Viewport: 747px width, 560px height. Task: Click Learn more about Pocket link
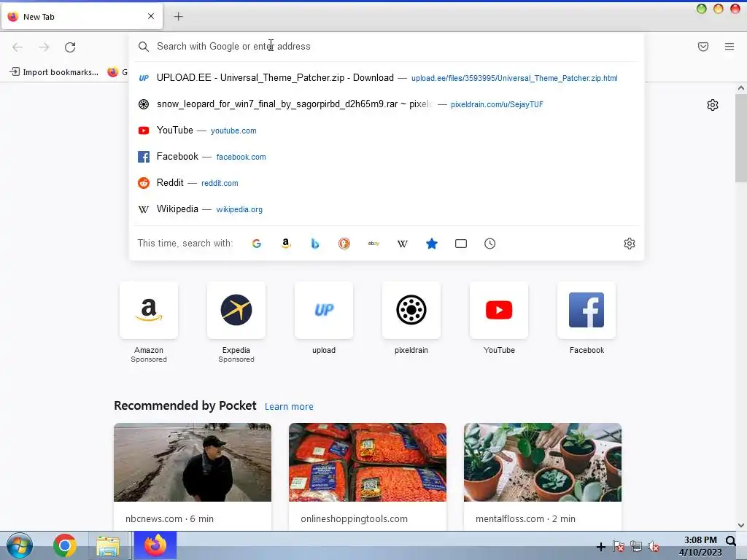(x=289, y=406)
